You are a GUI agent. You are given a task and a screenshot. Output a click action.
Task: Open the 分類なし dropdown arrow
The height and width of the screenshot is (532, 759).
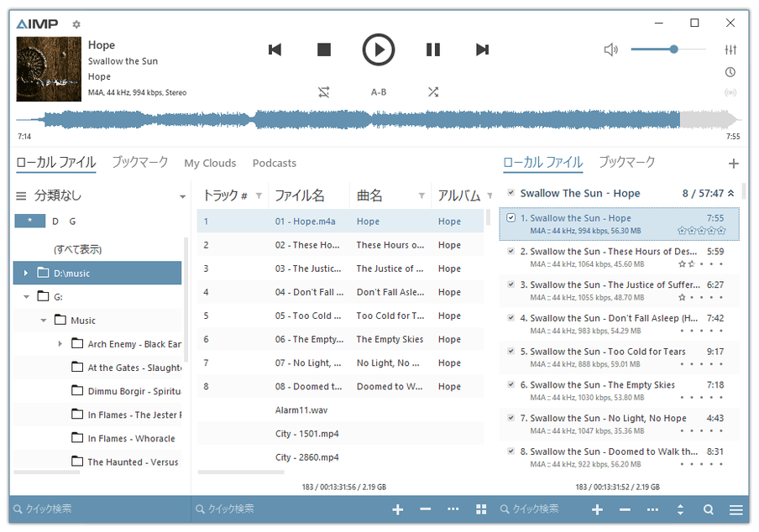[182, 196]
